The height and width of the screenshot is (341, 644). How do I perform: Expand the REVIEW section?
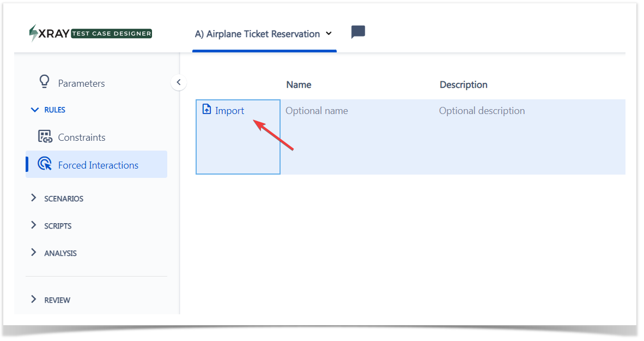(x=51, y=300)
